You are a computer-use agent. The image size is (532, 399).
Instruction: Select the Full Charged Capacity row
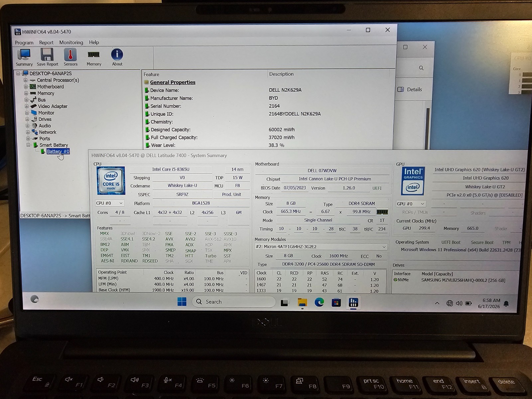tap(268, 137)
